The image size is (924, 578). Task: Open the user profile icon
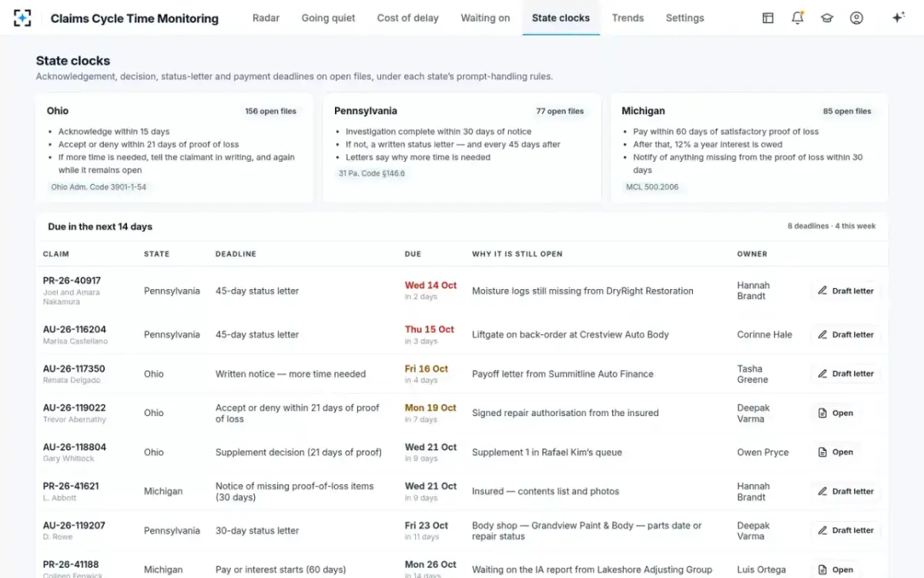tap(856, 18)
